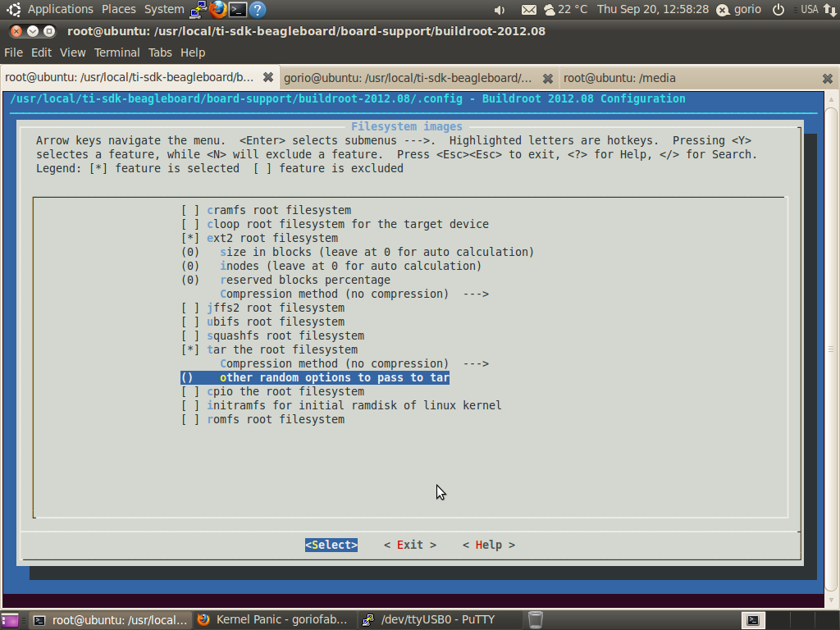
Task: Toggle initramfs for initial ramdisk option
Action: coord(341,405)
